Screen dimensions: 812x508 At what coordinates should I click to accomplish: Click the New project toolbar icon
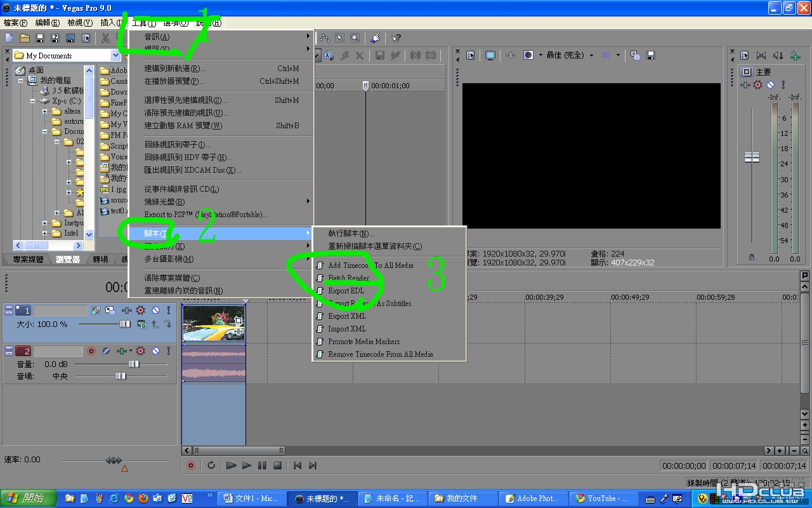click(x=9, y=39)
